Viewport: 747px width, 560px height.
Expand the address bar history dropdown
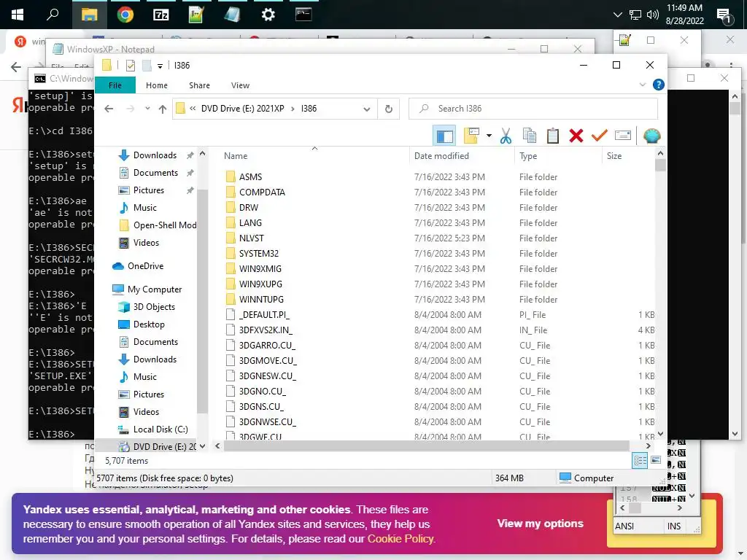coord(366,109)
